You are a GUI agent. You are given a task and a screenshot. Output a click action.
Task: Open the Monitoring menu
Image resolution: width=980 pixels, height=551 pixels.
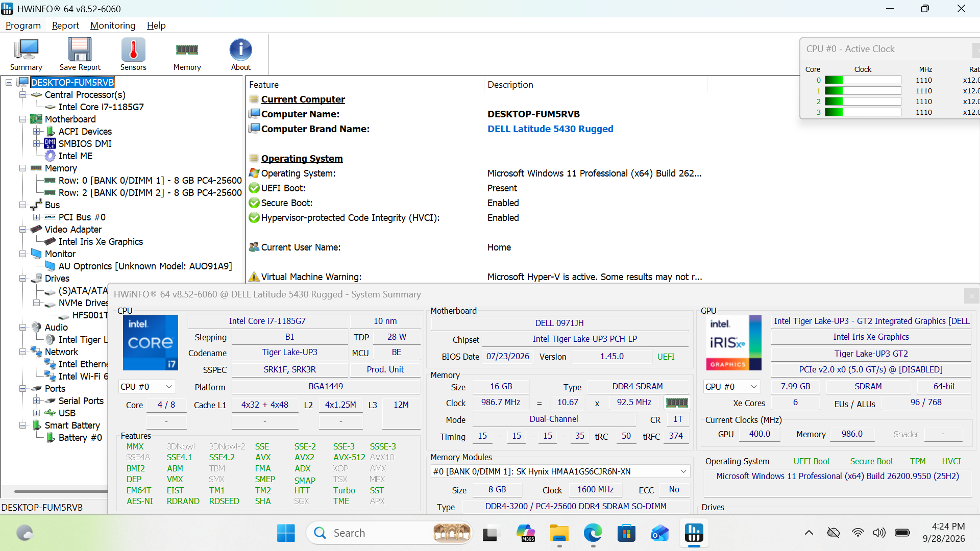pos(113,26)
